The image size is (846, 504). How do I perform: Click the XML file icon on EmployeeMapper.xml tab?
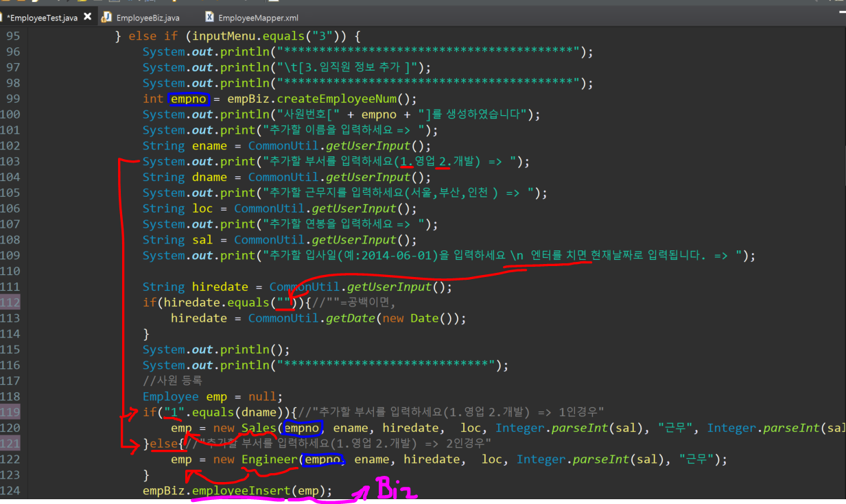pos(209,17)
